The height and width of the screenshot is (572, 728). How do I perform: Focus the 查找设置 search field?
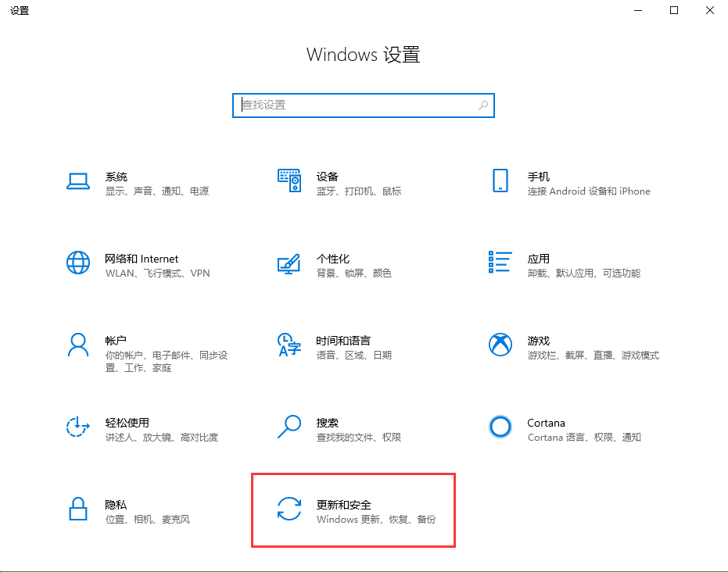pos(364,105)
